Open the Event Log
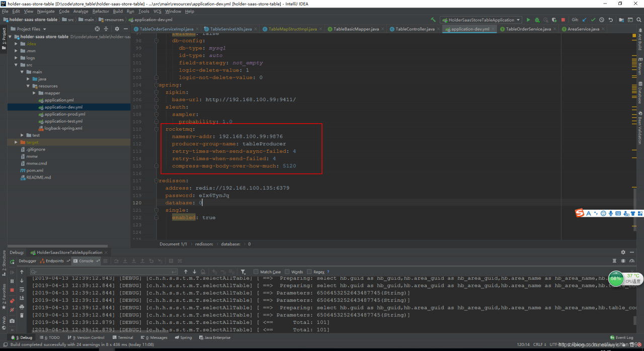The height and width of the screenshot is (351, 644). pyautogui.click(x=621, y=337)
